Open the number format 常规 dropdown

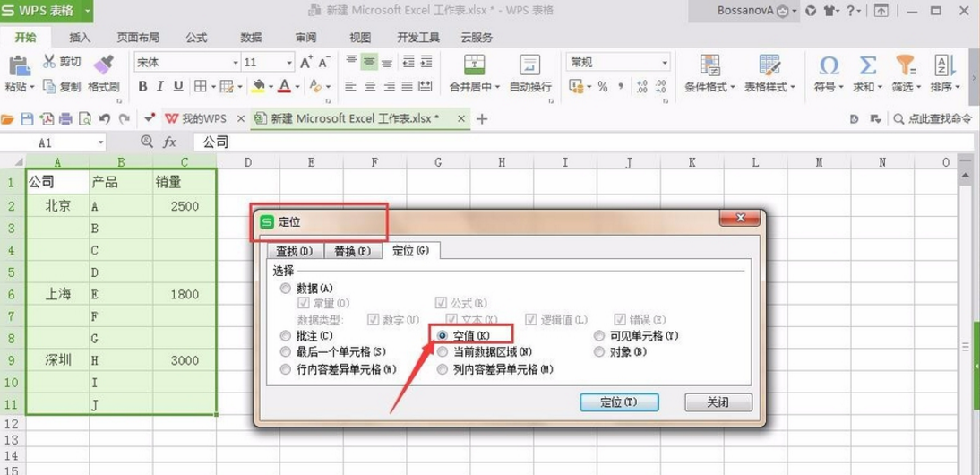[x=665, y=63]
